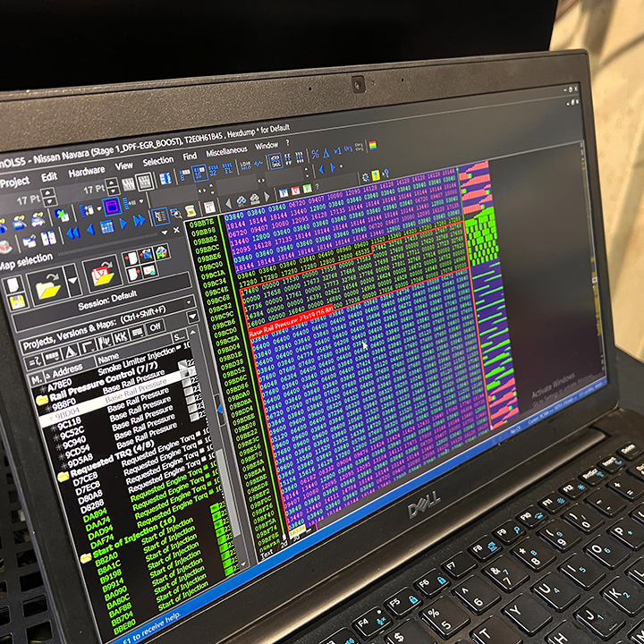Image resolution: width=644 pixels, height=644 pixels.
Task: Click the yellow floppy disk save icon
Action: tap(17, 302)
